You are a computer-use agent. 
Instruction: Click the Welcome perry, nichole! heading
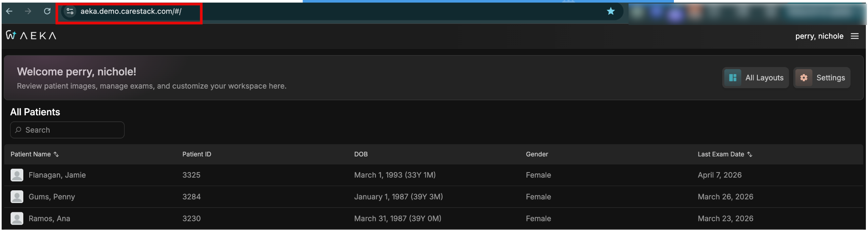coord(77,72)
